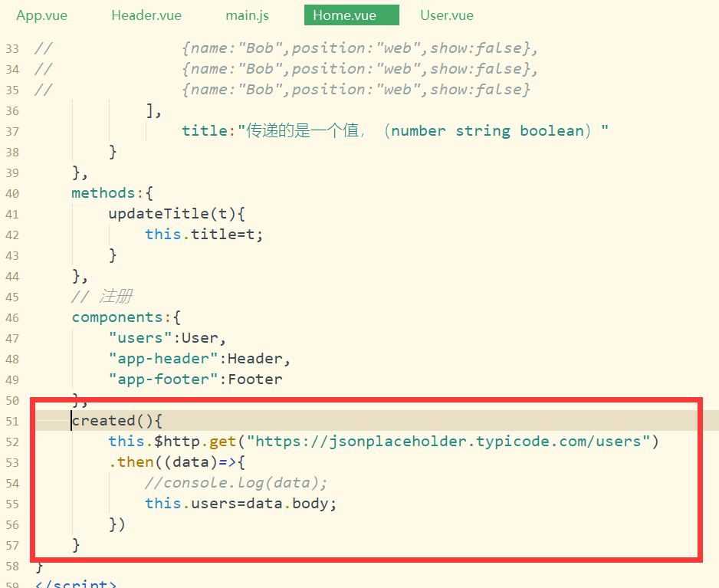
Task: Click commented Bob object on line 33
Action: pyautogui.click(x=360, y=48)
